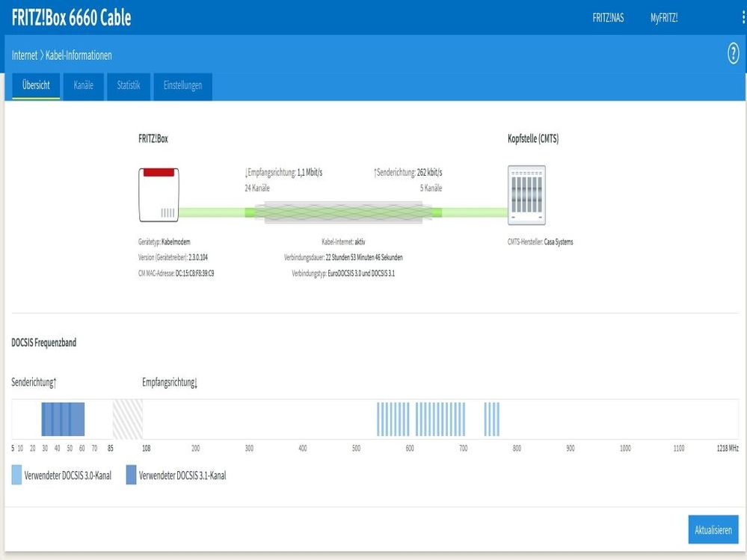Click the Kopfstelle (CMTS) heading
Image resolution: width=747 pixels, height=560 pixels.
[x=533, y=138]
